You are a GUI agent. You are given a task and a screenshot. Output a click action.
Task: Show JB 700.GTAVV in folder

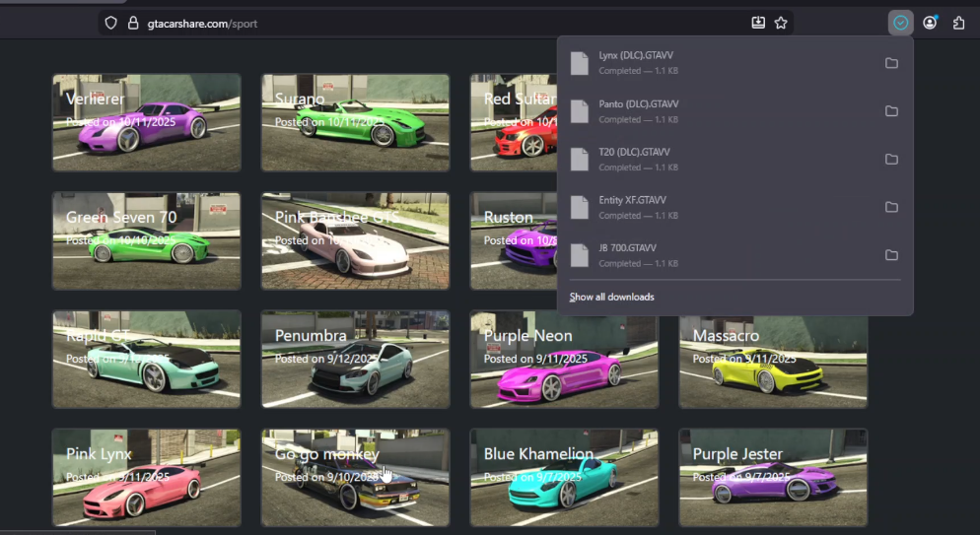point(892,255)
